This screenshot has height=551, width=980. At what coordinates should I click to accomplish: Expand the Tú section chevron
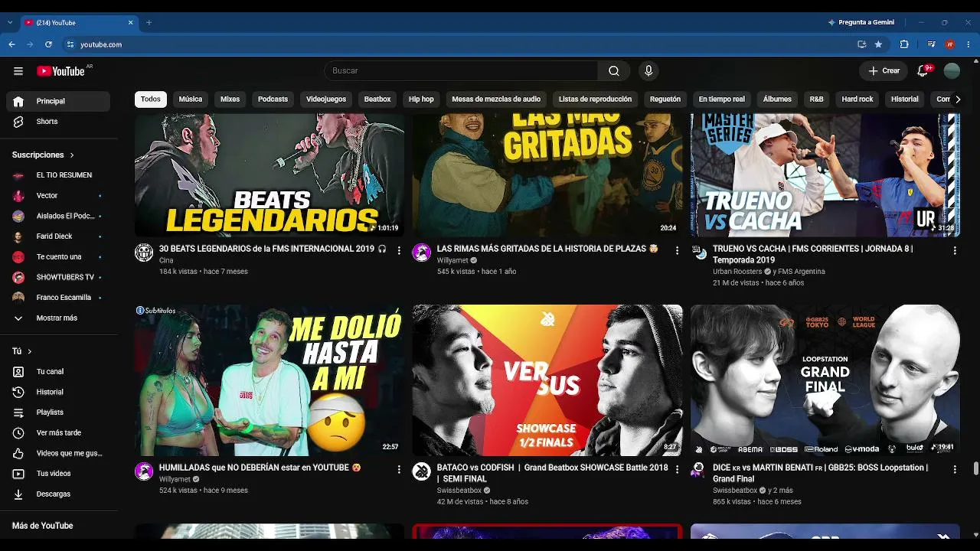coord(29,351)
